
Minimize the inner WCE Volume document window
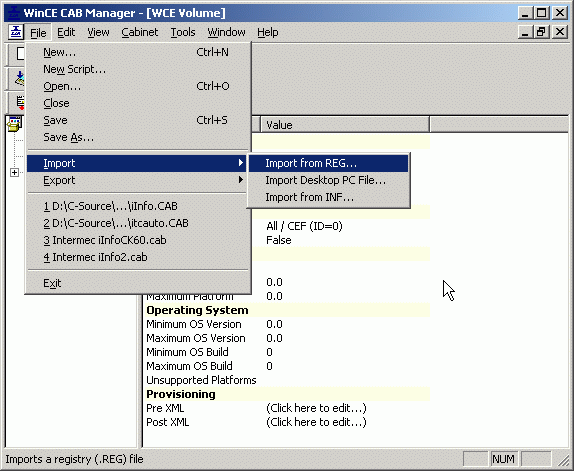pyautogui.click(x=526, y=32)
